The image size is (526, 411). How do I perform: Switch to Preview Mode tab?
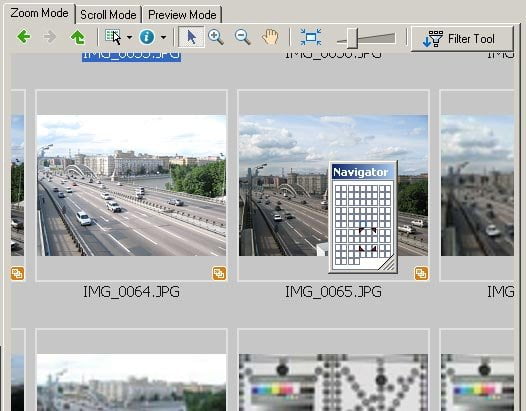click(182, 15)
